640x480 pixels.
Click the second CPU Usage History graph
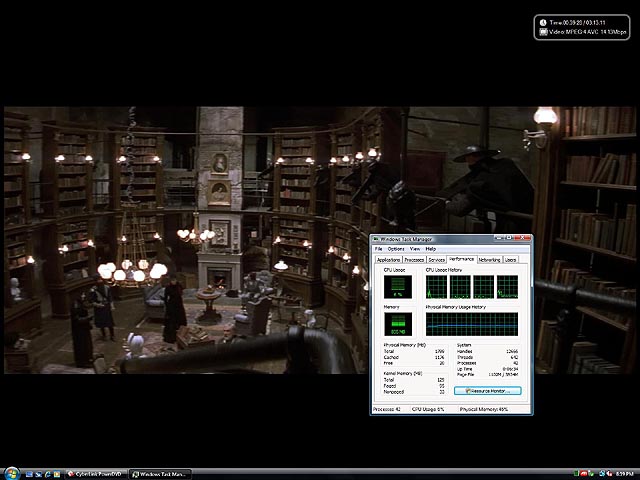460,287
